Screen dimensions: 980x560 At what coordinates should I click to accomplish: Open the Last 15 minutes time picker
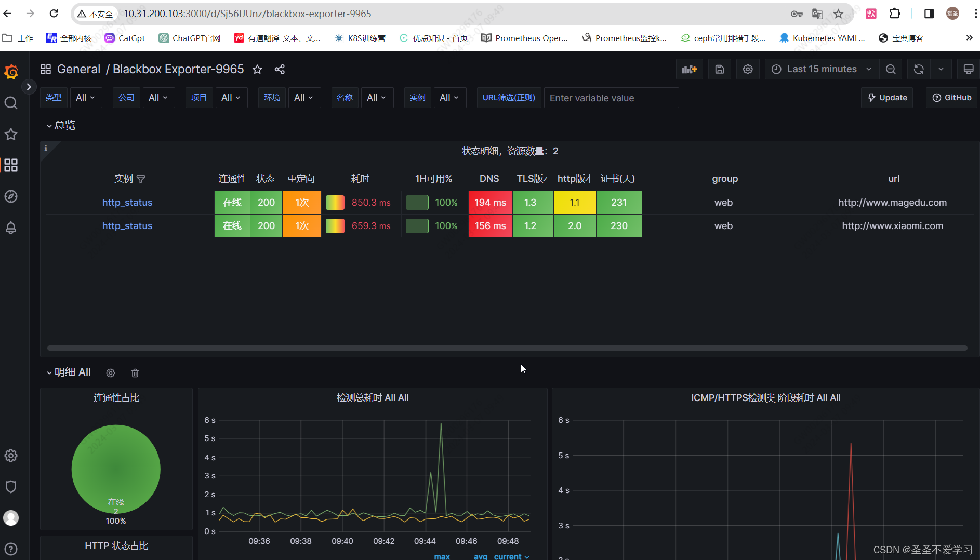pos(822,69)
